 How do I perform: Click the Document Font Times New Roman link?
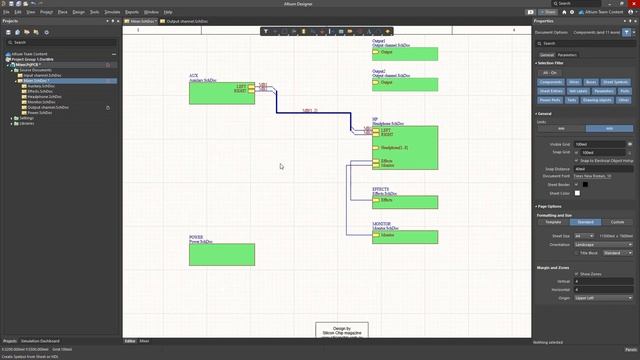[x=592, y=176]
